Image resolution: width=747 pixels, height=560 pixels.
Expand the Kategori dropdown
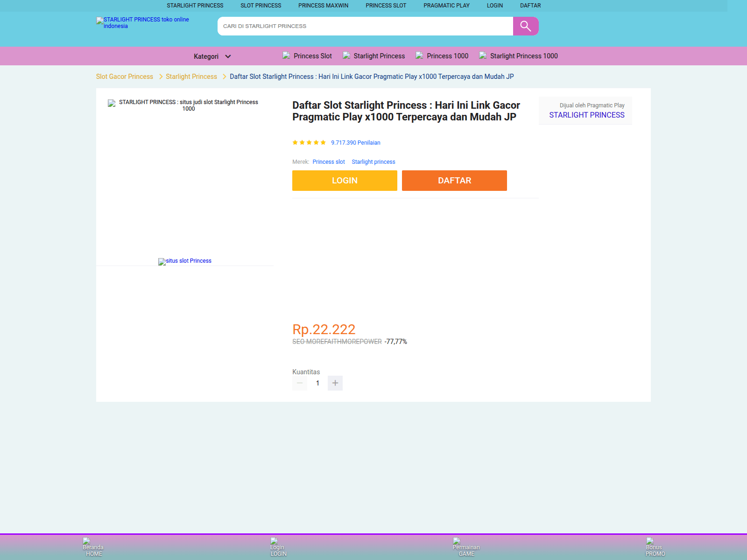click(x=211, y=56)
